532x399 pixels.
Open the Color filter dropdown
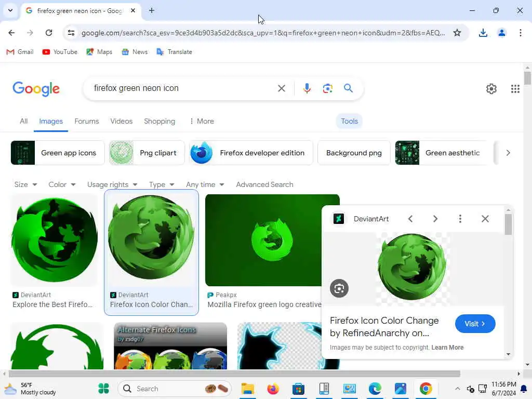point(62,184)
